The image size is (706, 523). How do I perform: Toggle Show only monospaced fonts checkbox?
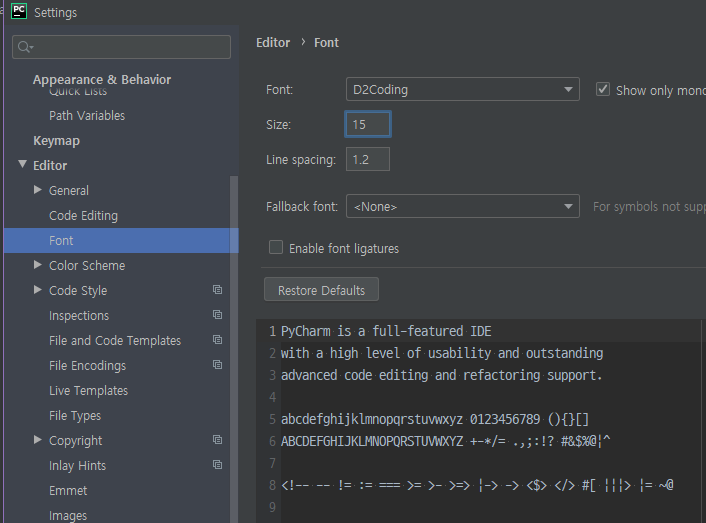click(603, 89)
